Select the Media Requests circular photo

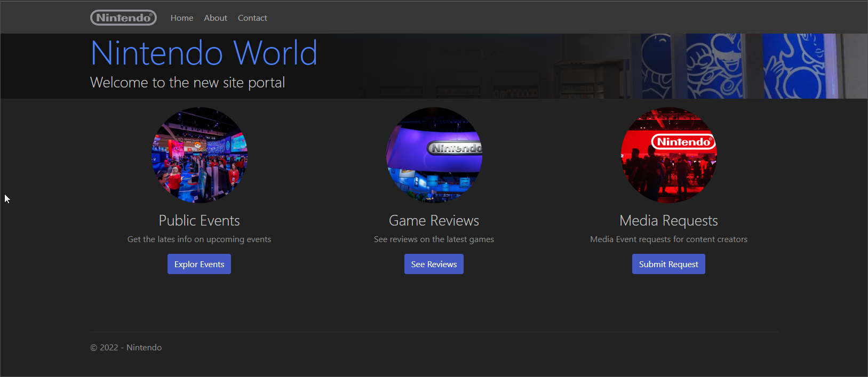[669, 155]
